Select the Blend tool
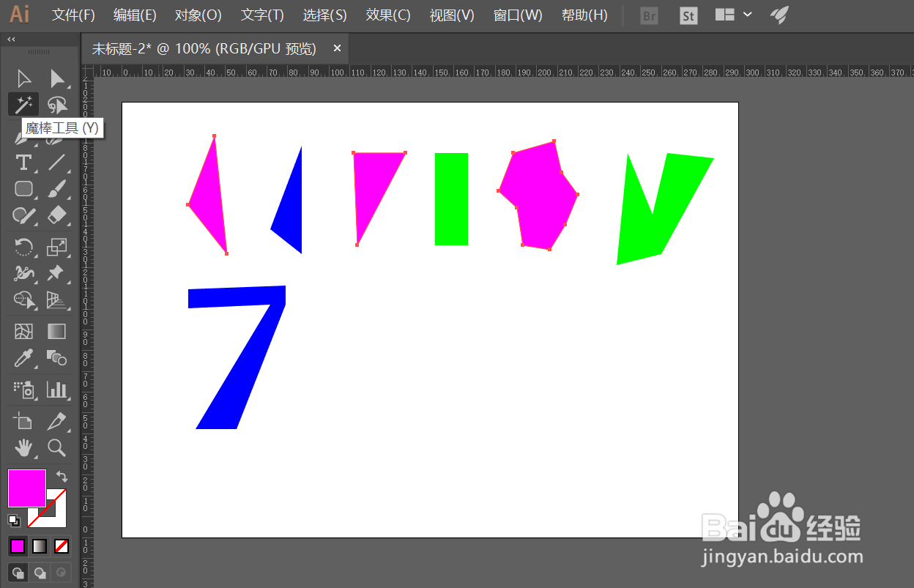Screen dimensions: 914x588 coord(57,358)
